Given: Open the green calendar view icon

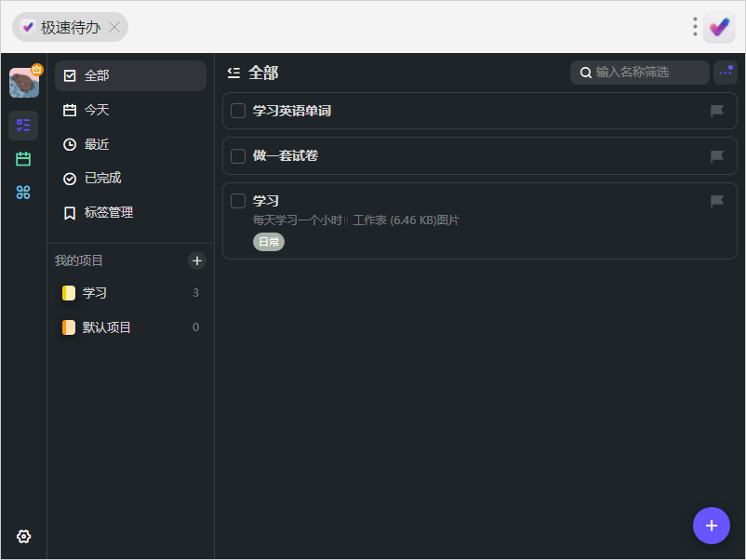Looking at the screenshot, I should click(x=23, y=159).
